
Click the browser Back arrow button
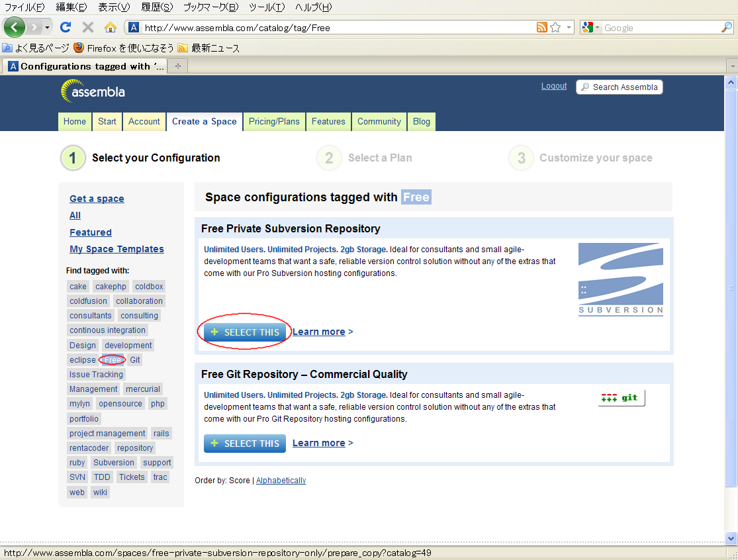coord(15,27)
